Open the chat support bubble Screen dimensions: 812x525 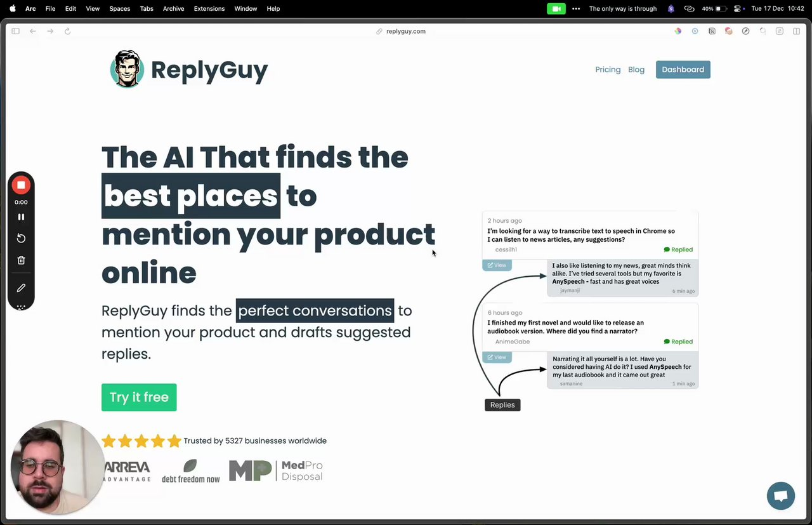point(781,496)
